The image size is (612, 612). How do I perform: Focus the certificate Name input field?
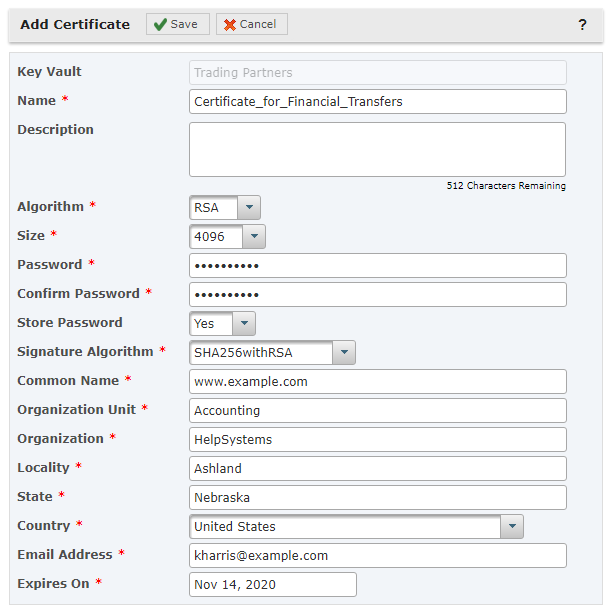pyautogui.click(x=377, y=101)
